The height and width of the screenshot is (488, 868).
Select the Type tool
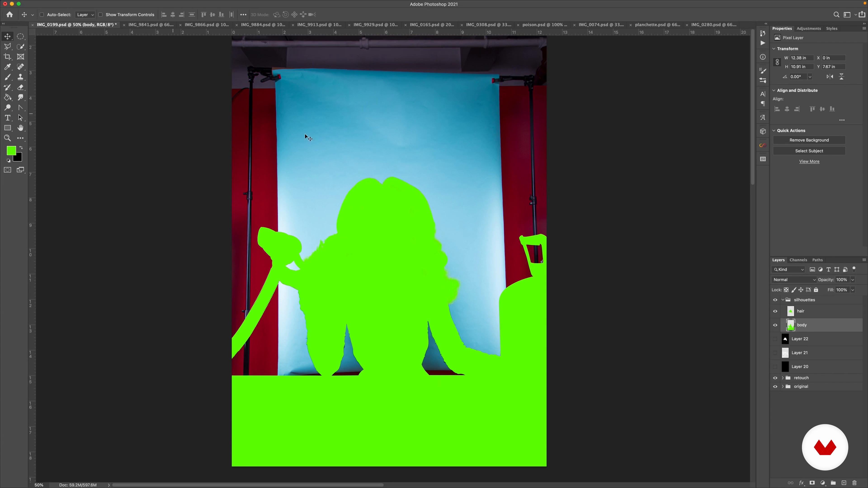(x=7, y=118)
